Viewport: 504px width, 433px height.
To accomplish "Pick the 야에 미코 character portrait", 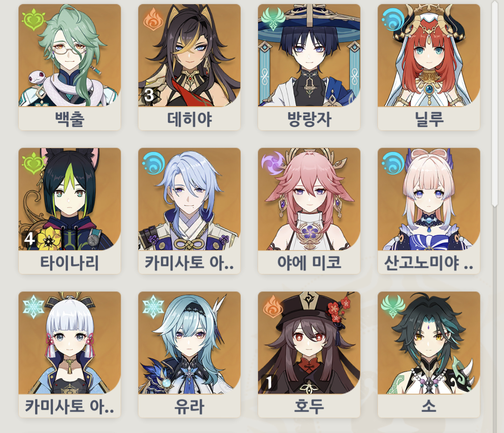I will (x=309, y=199).
